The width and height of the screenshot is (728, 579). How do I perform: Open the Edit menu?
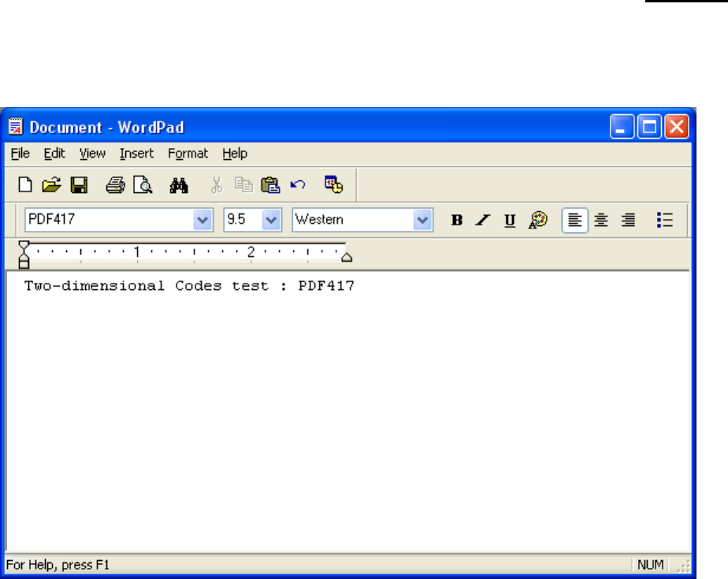coord(54,154)
